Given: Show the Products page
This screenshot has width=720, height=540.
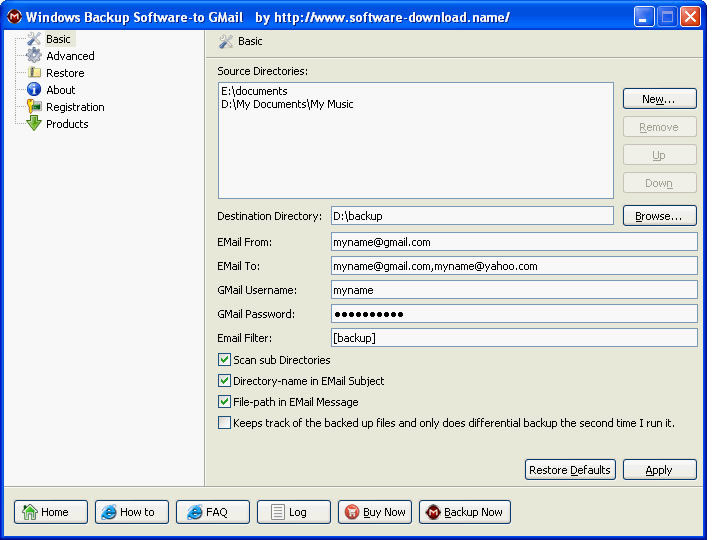Looking at the screenshot, I should pos(67,124).
